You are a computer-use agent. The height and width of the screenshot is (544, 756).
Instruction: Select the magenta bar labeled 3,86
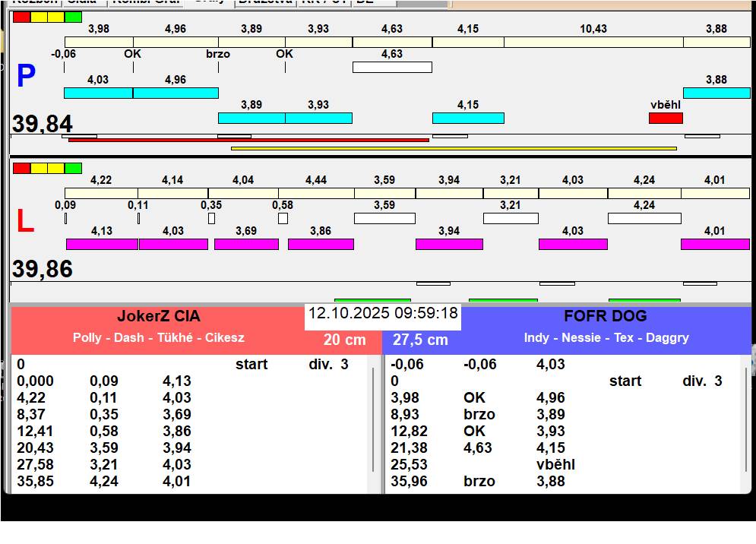click(x=321, y=244)
